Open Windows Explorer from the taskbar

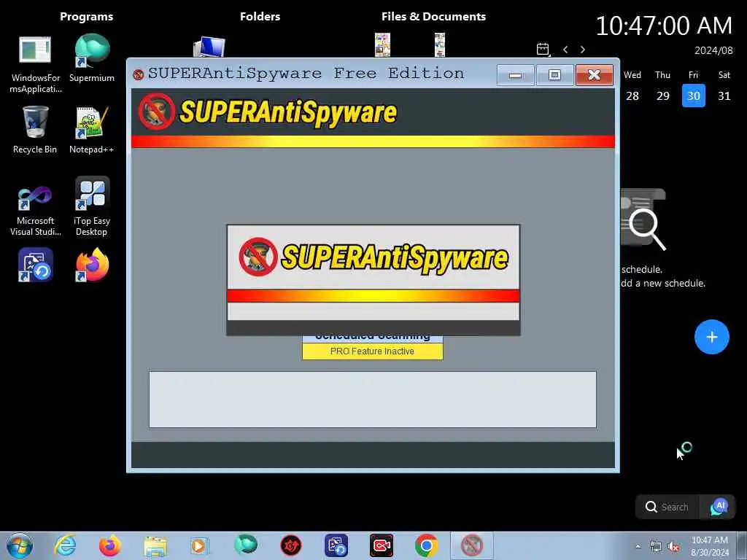click(155, 545)
